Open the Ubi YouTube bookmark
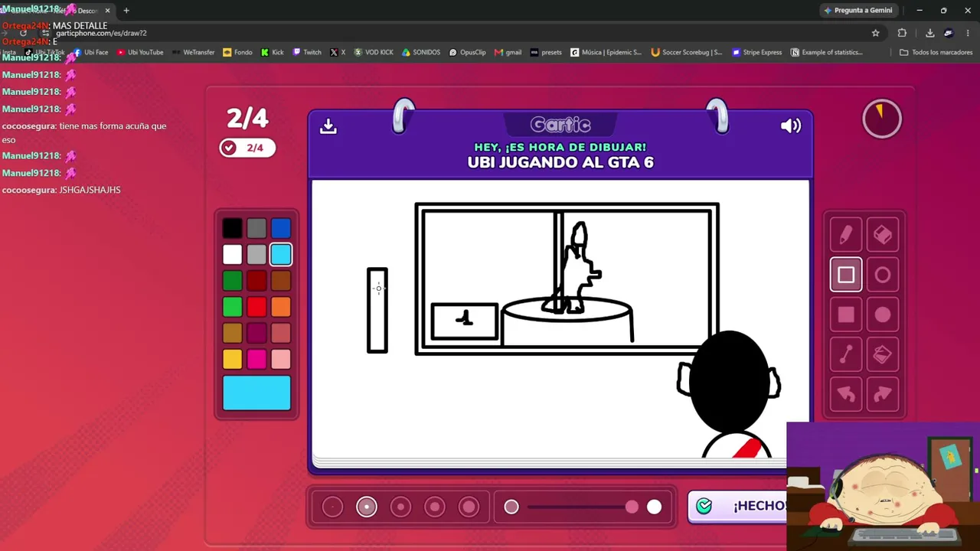 140,52
